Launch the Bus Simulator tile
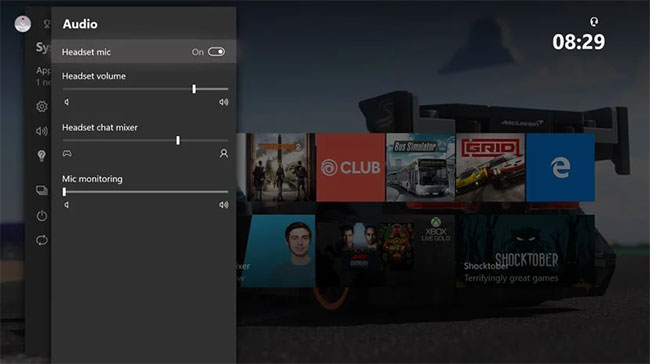Screen dimensions: 650x364 420,167
